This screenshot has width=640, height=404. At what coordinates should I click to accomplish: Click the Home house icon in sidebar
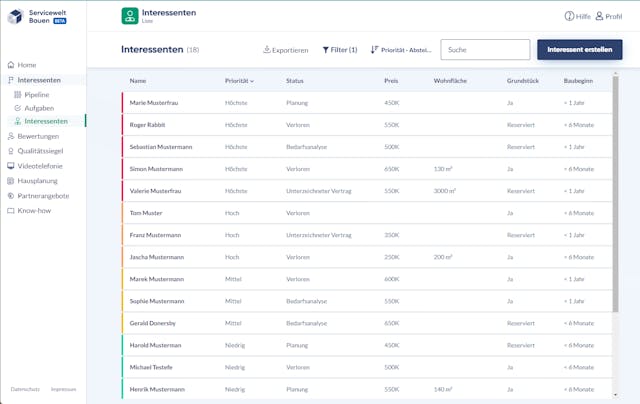[11, 65]
